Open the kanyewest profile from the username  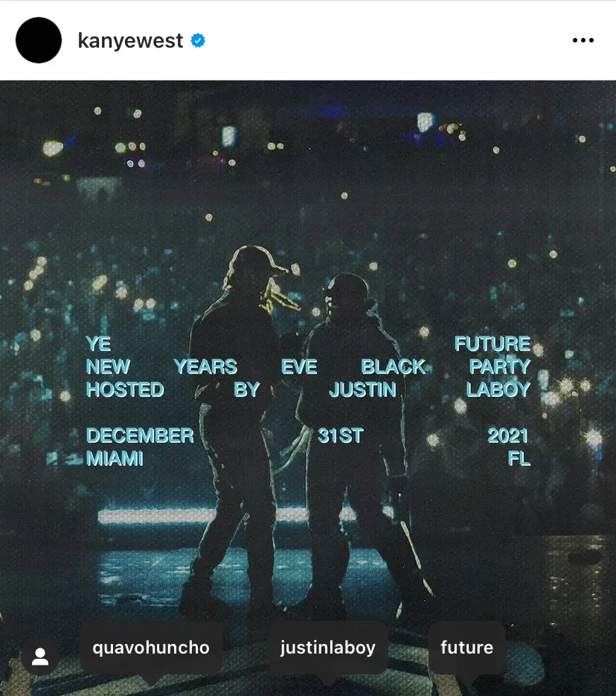click(x=130, y=41)
